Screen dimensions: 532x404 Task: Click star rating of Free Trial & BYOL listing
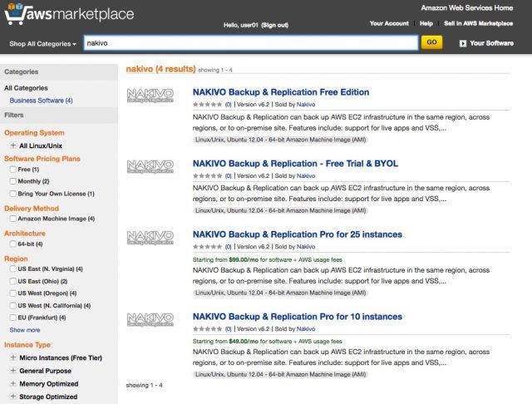207,175
